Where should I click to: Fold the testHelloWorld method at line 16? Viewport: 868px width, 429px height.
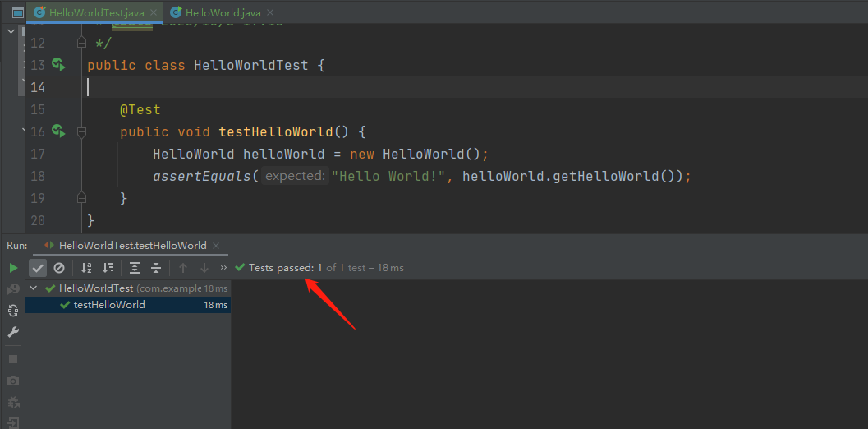(82, 132)
